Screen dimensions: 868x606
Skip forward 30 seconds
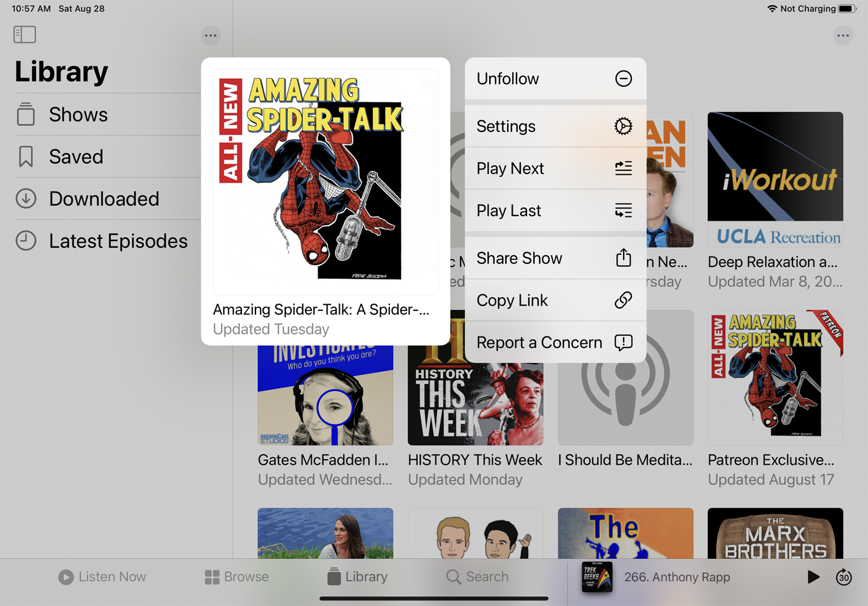pos(844,577)
